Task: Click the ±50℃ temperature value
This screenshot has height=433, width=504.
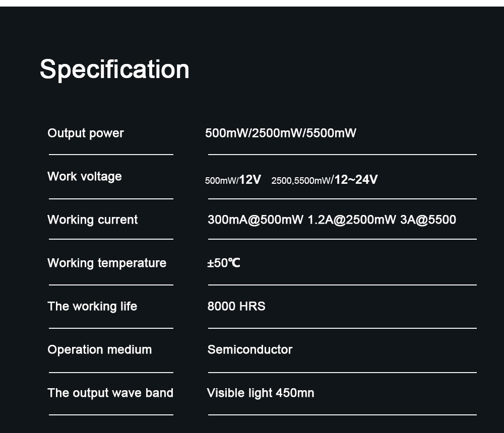Action: coord(224,263)
